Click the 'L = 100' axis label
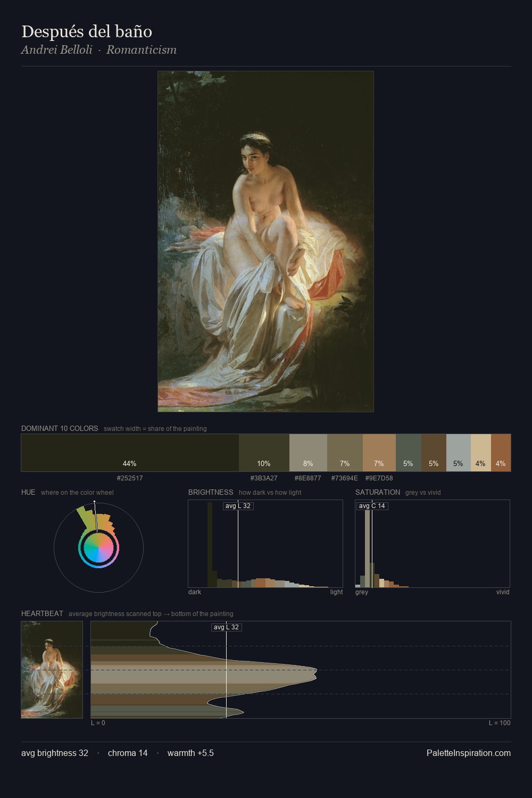 (x=500, y=723)
